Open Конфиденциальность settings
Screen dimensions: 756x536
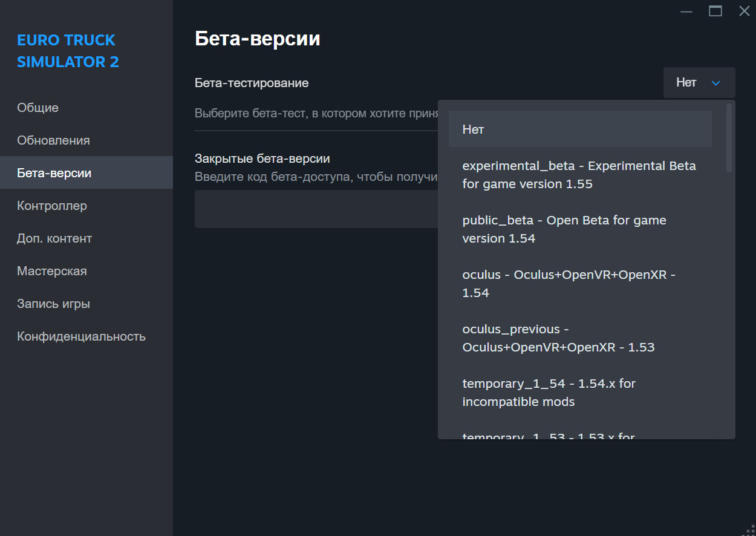pyautogui.click(x=81, y=336)
